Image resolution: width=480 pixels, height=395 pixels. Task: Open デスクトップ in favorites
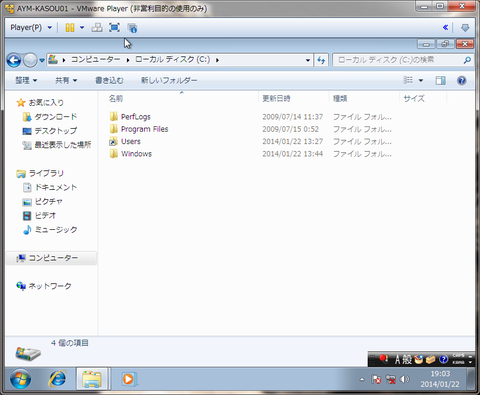click(56, 131)
